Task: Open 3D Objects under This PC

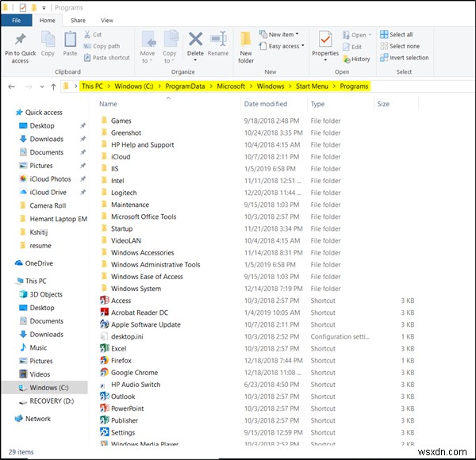Action: pyautogui.click(x=41, y=294)
